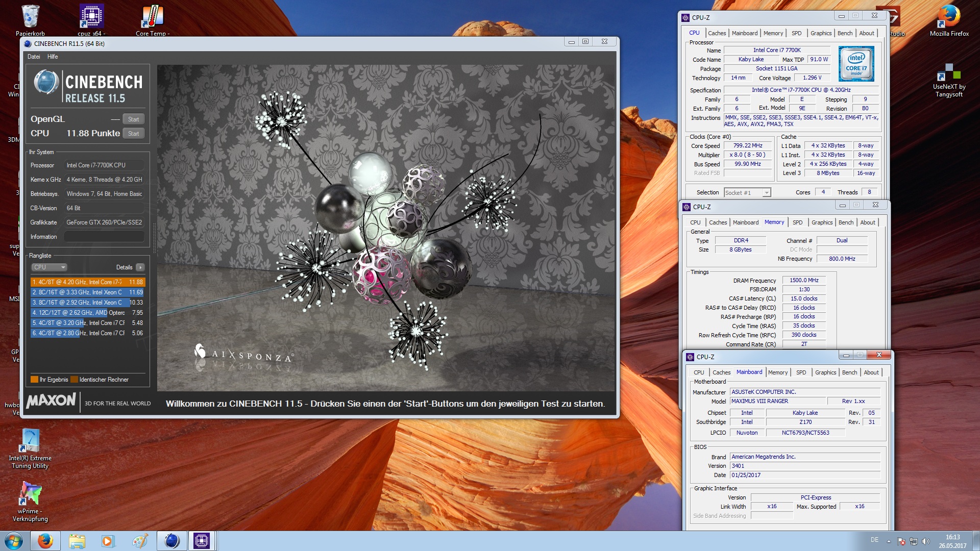Select ranking entry 4C/8T @ 2.80 GHz
The width and height of the screenshot is (980, 551).
(88, 333)
